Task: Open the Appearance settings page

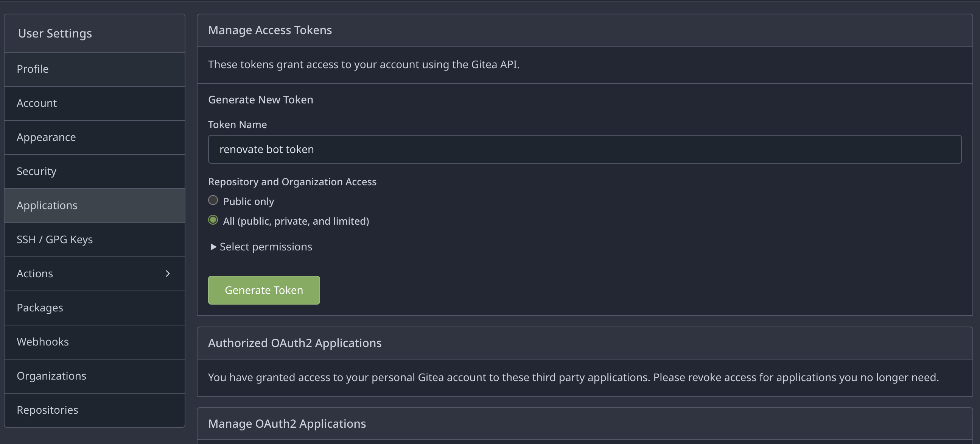Action: [46, 137]
